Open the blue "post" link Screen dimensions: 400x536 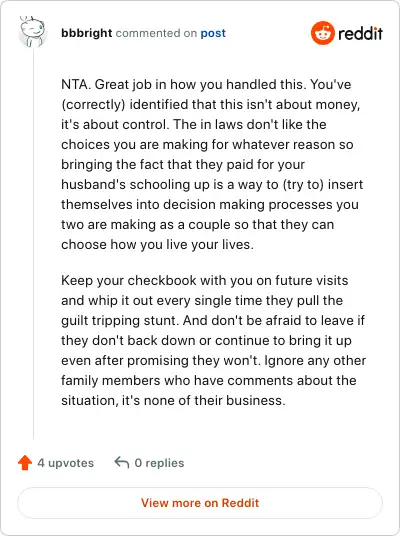(x=213, y=33)
